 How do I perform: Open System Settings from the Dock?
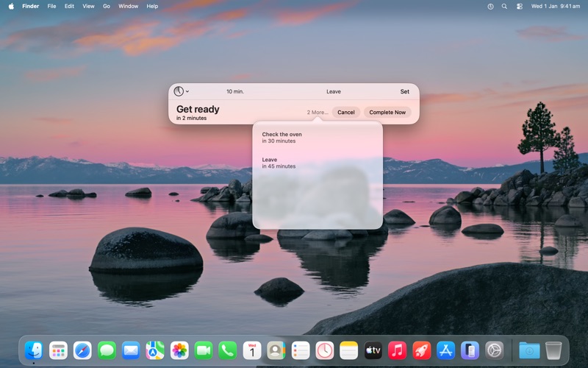coord(494,350)
